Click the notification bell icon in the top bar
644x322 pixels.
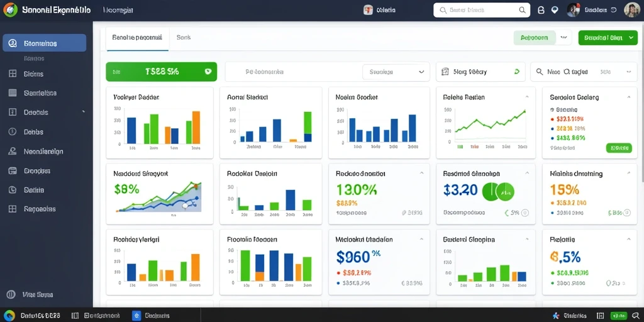(x=541, y=10)
